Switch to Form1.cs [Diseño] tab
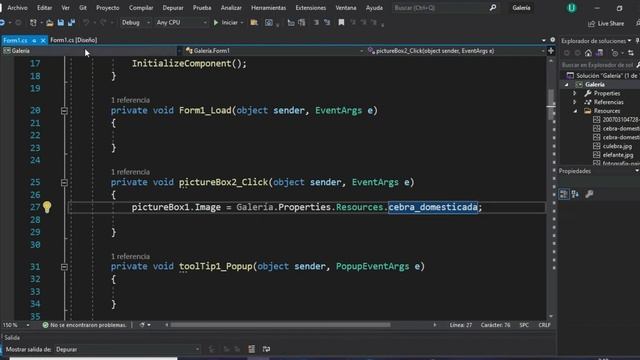Viewport: 640px width, 360px height. point(73,40)
